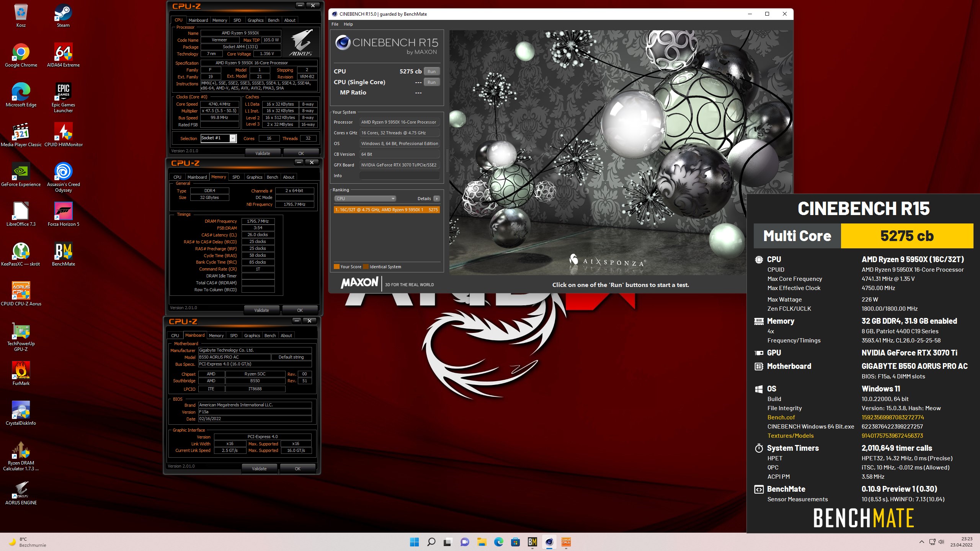Open the Teams chat icon in taskbar

[x=465, y=542]
